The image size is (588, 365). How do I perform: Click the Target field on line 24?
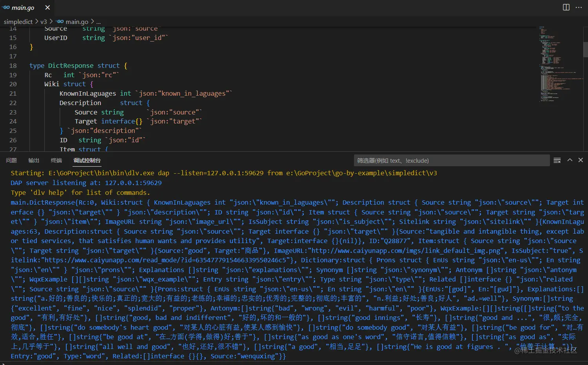click(x=86, y=121)
